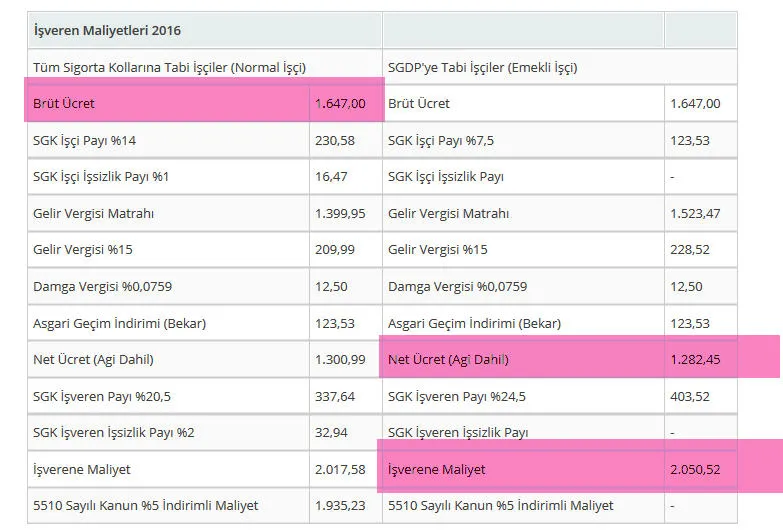
Task: Click the 'SGK İşçi Payı %14' label
Action: click(85, 140)
